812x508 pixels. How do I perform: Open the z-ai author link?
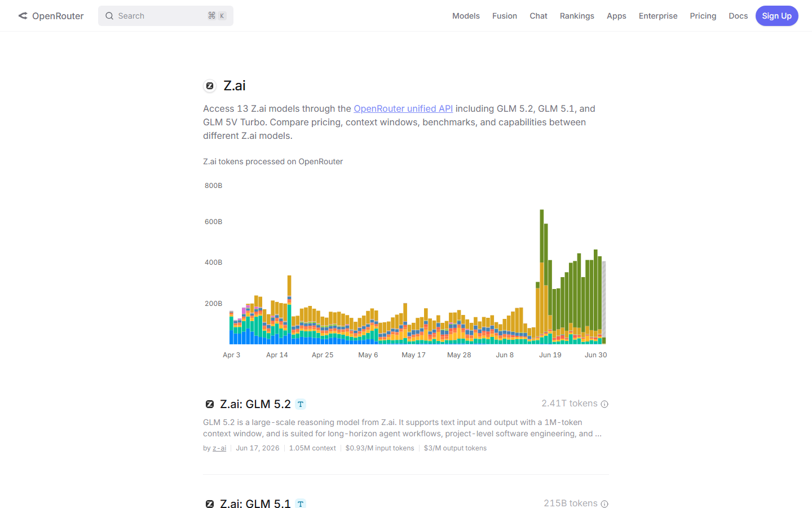[x=219, y=448]
